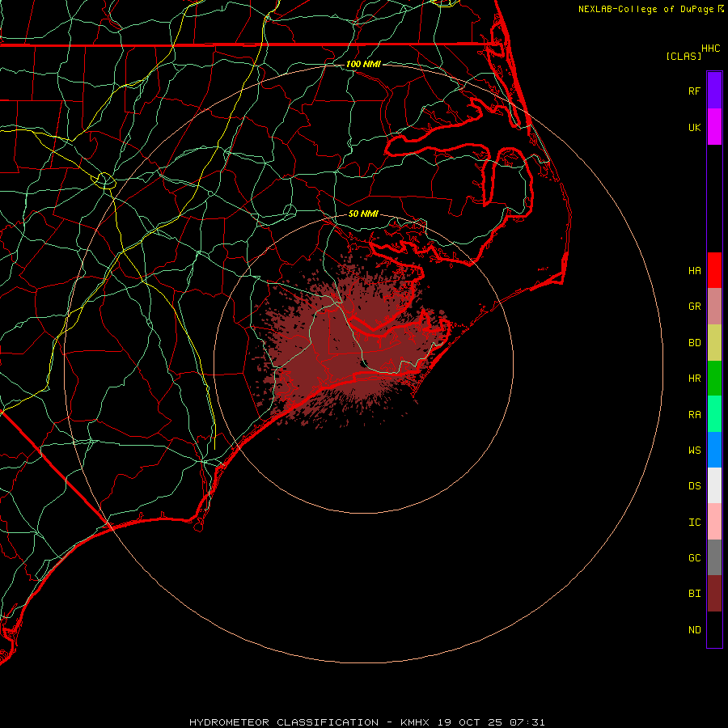
Task: Click the HR green legend swatch
Action: pos(714,379)
